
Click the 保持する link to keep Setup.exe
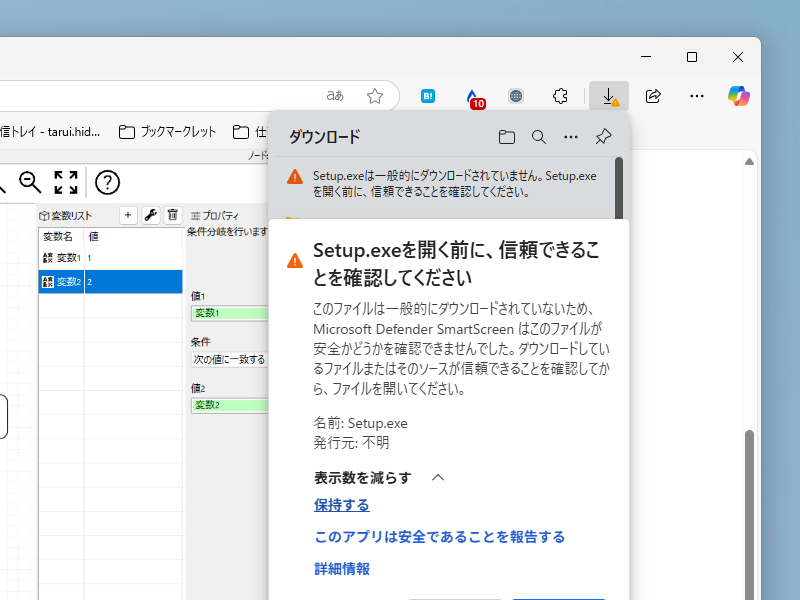341,505
